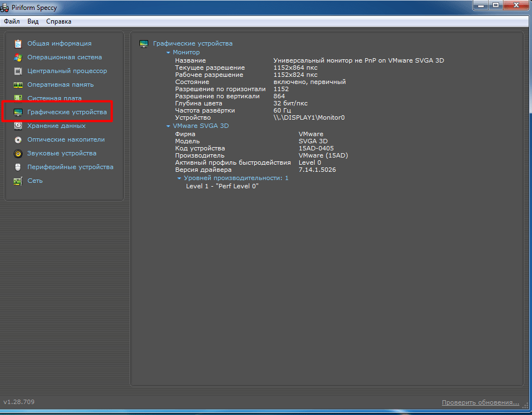Click the Уровней производительности: 1 label
Image resolution: width=532 pixels, height=415 pixels.
click(x=236, y=178)
